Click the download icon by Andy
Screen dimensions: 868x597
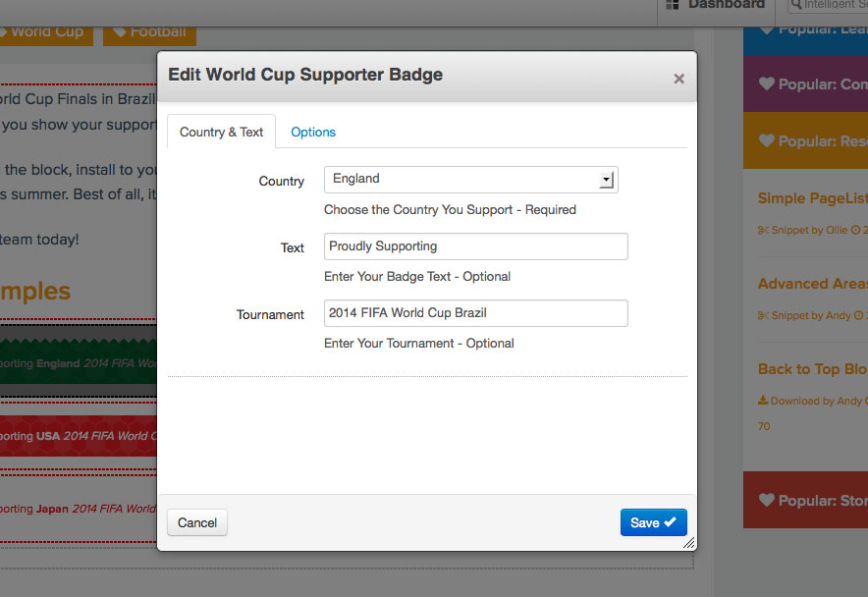(763, 401)
